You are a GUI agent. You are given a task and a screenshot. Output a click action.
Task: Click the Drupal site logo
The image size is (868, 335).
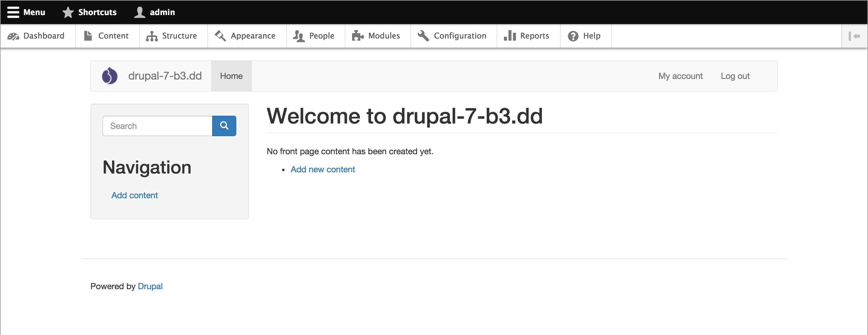click(x=109, y=76)
